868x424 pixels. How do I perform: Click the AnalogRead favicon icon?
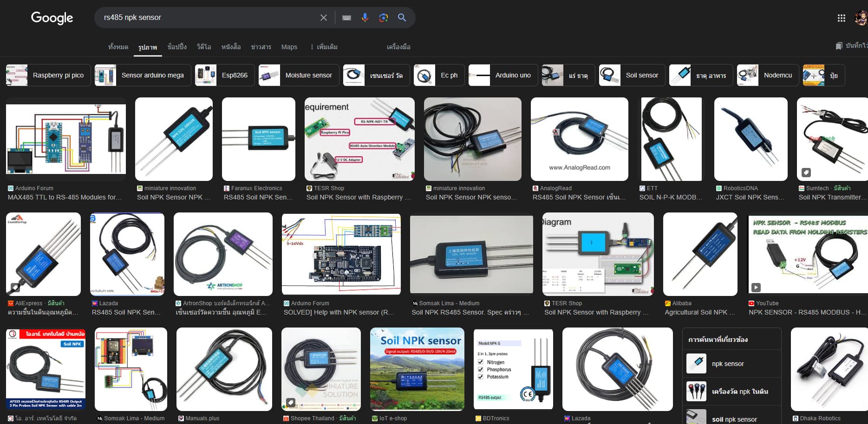click(x=535, y=188)
